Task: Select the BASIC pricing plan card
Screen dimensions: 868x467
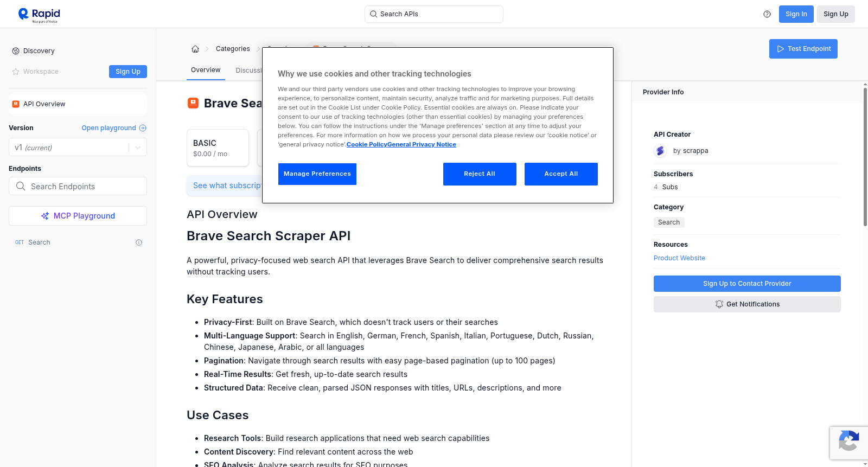Action: click(218, 148)
